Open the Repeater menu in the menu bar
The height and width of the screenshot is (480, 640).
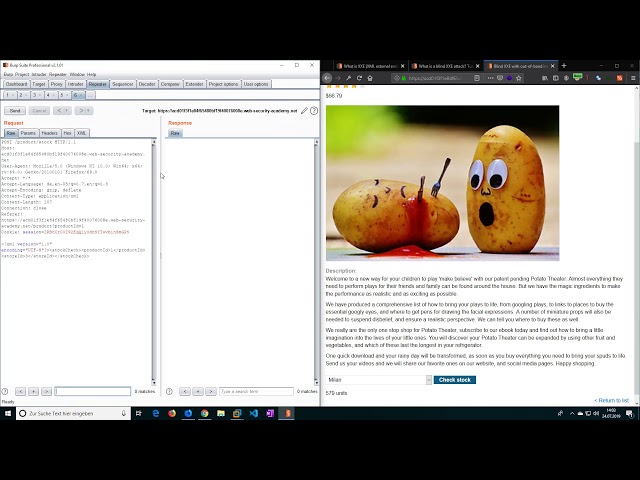tap(58, 75)
